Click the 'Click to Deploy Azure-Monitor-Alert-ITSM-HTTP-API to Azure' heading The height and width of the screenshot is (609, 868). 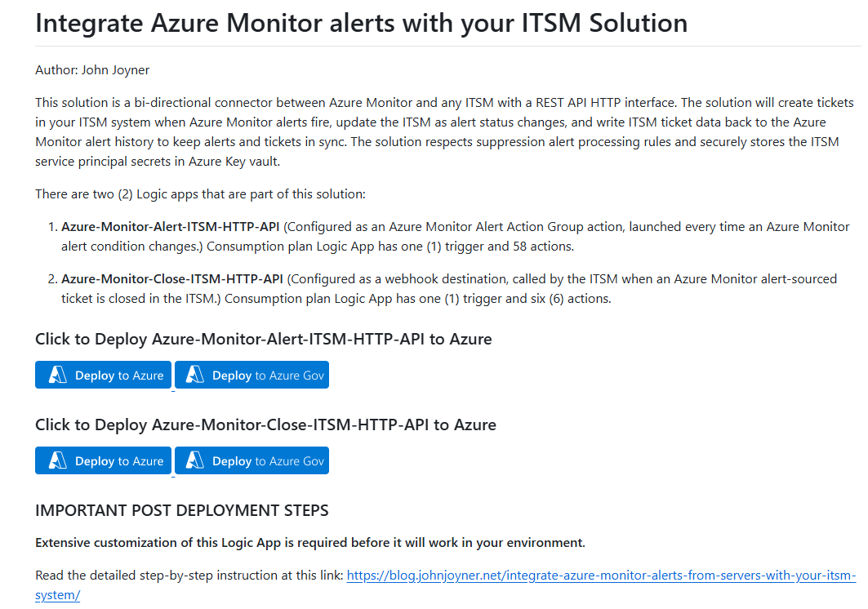(x=263, y=339)
